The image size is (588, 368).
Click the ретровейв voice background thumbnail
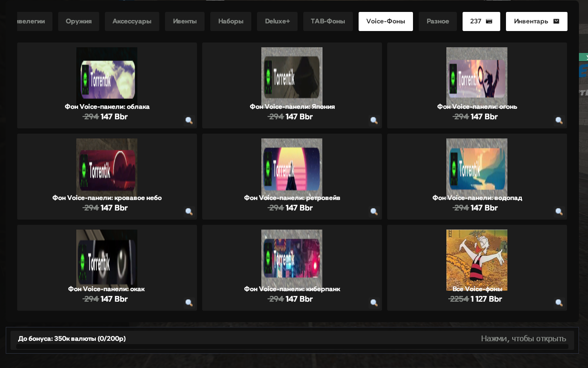click(x=292, y=169)
